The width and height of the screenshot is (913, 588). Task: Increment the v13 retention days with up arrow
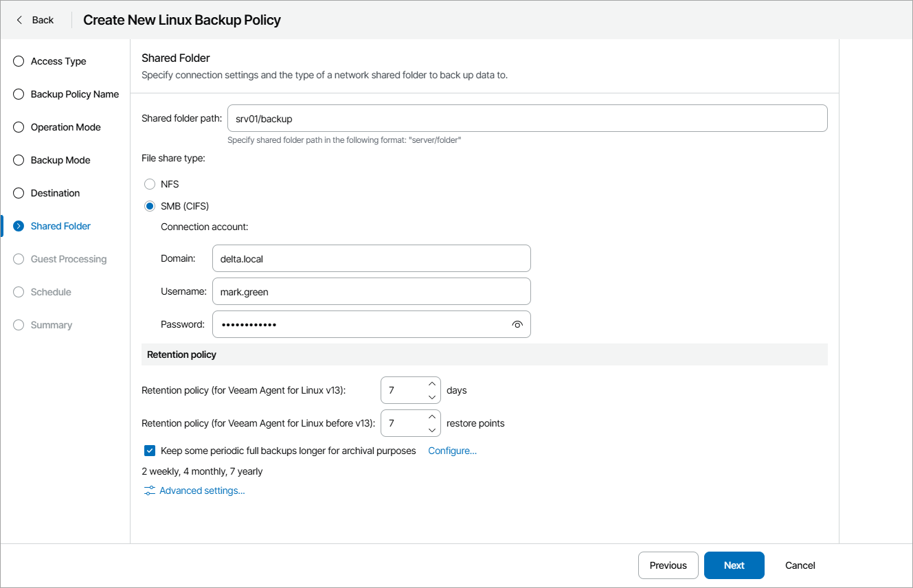click(432, 383)
